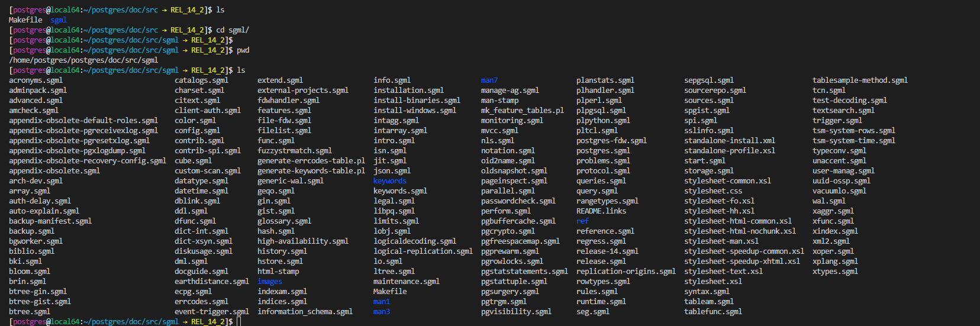Click maintenance.sgml file name
Screen dimensions: 980x326
[x=407, y=282]
